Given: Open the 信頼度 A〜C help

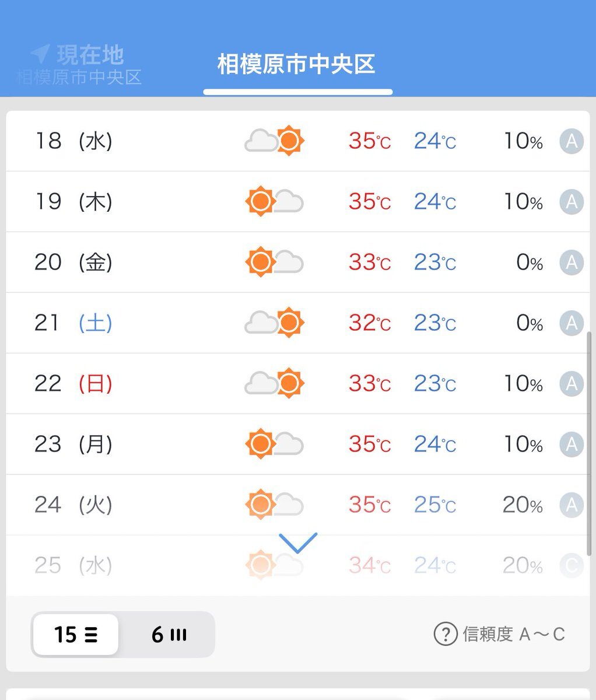Looking at the screenshot, I should (x=499, y=634).
